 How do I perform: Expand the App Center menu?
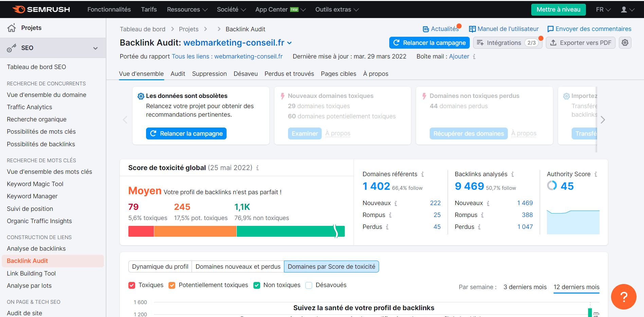281,10
